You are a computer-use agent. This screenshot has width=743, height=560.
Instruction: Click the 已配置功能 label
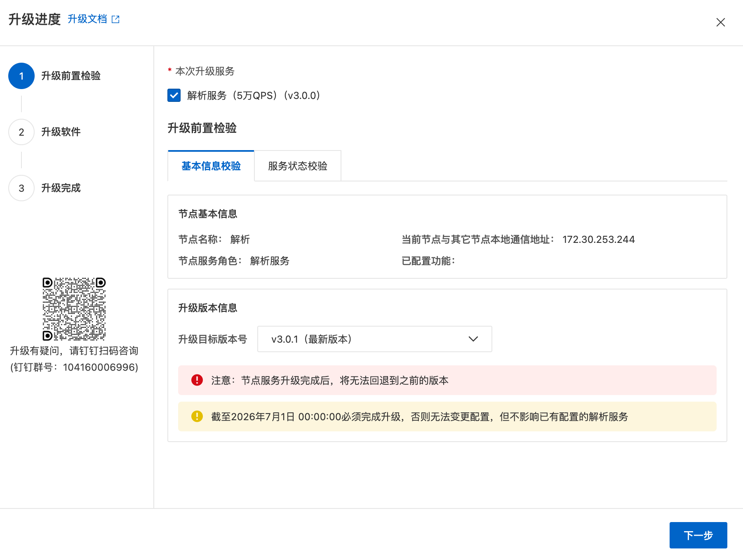428,261
